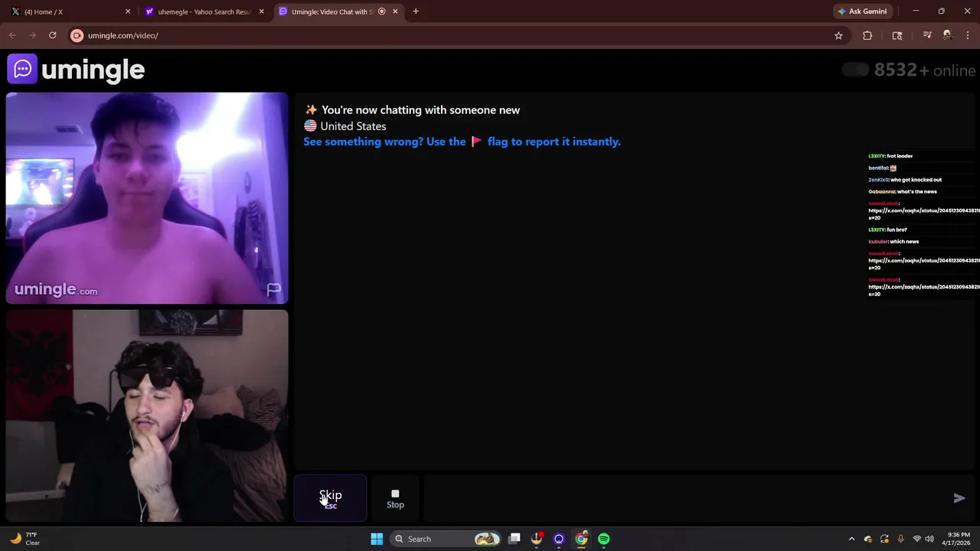Click the x.com status link from first red user
Image resolution: width=980 pixels, height=551 pixels.
pyautogui.click(x=923, y=214)
